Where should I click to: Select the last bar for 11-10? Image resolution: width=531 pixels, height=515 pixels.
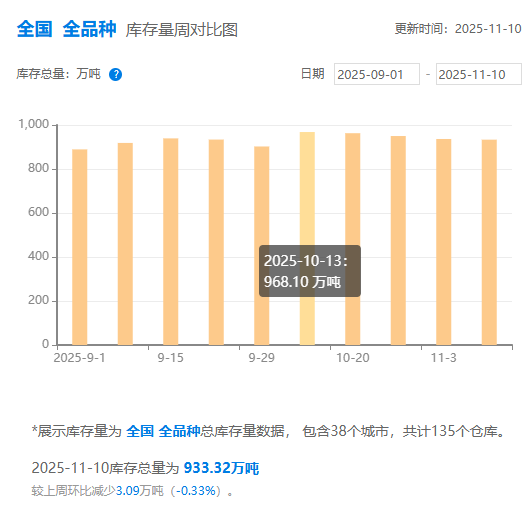(489, 242)
